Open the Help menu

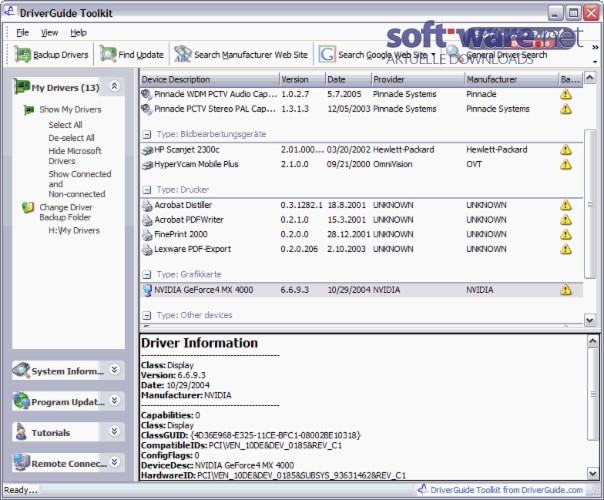coord(78,33)
